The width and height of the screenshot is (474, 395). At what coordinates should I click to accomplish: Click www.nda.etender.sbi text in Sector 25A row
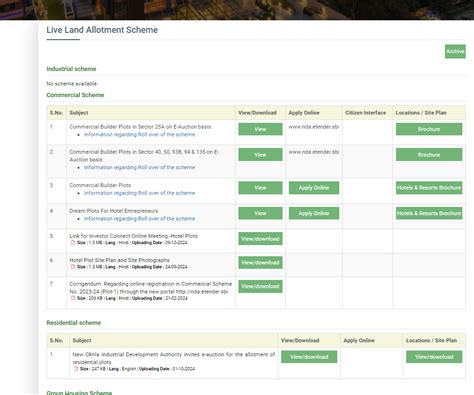[314, 127]
